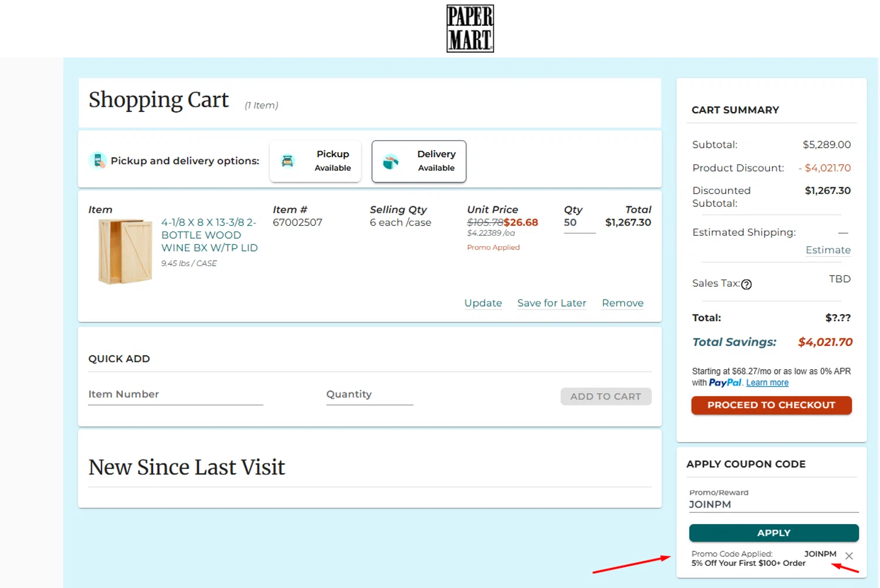Click the Add to Cart button
Image resolution: width=880 pixels, height=588 pixels.
(605, 396)
